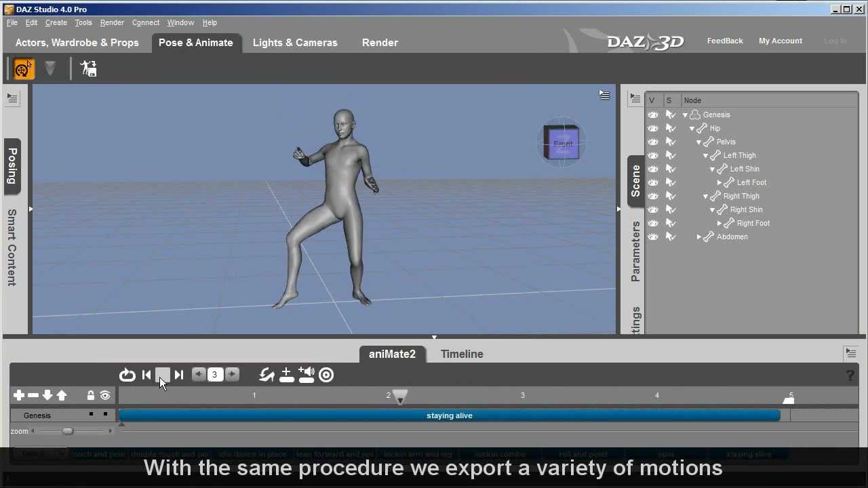
Task: Toggle track visibility eye in aniMate2
Action: click(x=105, y=395)
